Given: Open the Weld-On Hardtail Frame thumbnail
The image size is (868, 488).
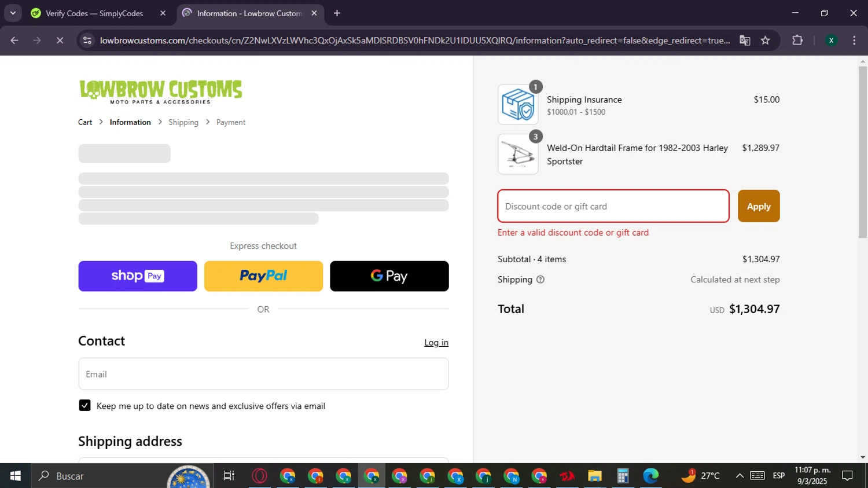Looking at the screenshot, I should 518,155.
